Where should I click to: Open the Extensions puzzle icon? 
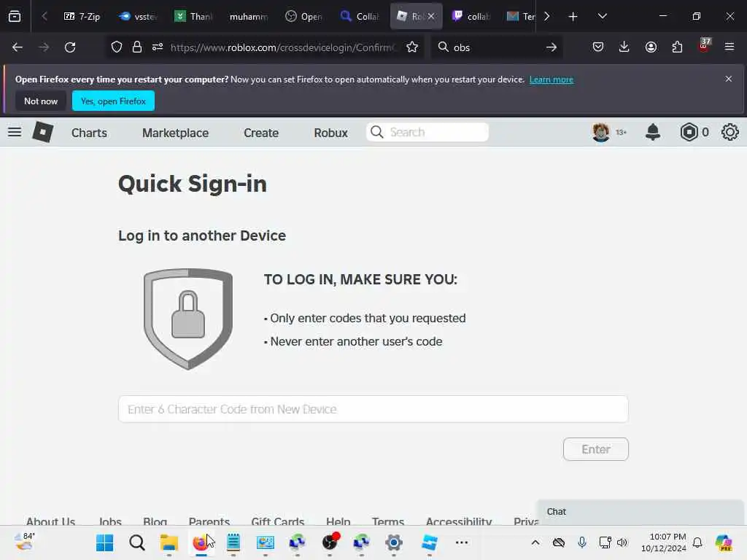click(677, 47)
